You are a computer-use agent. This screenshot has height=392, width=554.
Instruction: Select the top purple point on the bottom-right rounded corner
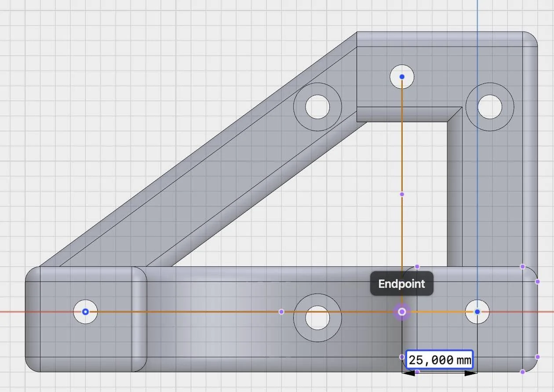(522, 266)
